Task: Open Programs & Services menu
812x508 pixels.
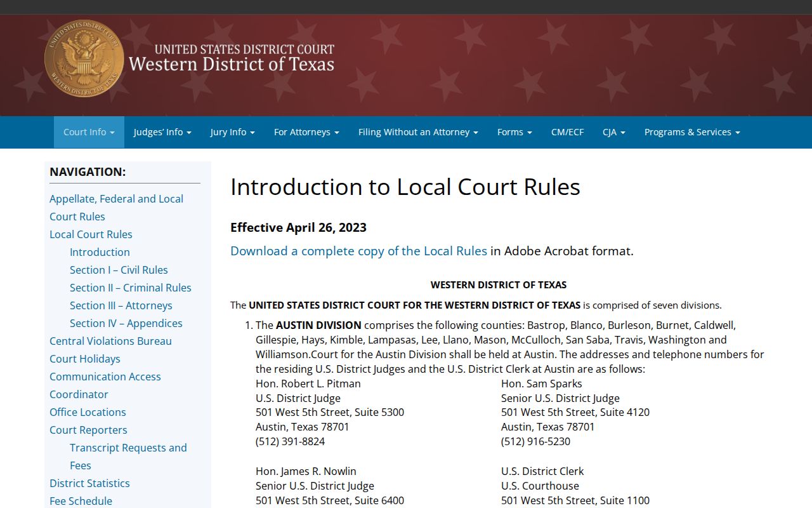Action: (692, 132)
